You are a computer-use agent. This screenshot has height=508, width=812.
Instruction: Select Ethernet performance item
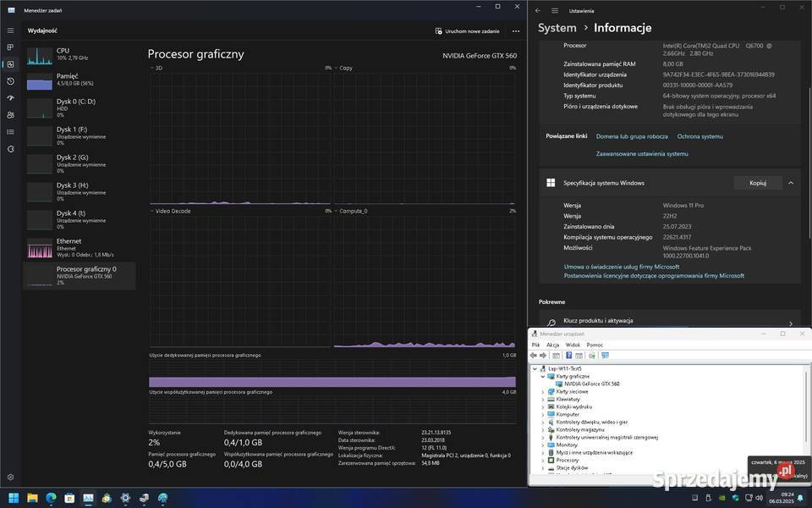point(80,248)
